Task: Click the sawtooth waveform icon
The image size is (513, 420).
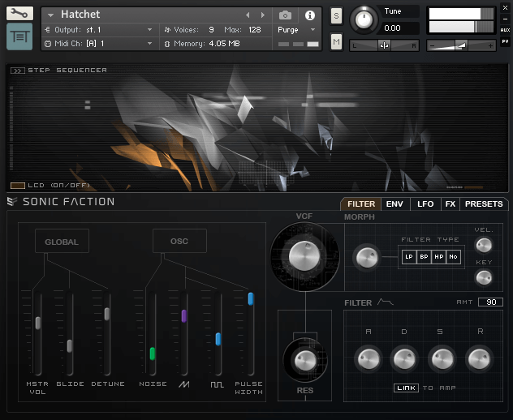Action: [x=184, y=384]
